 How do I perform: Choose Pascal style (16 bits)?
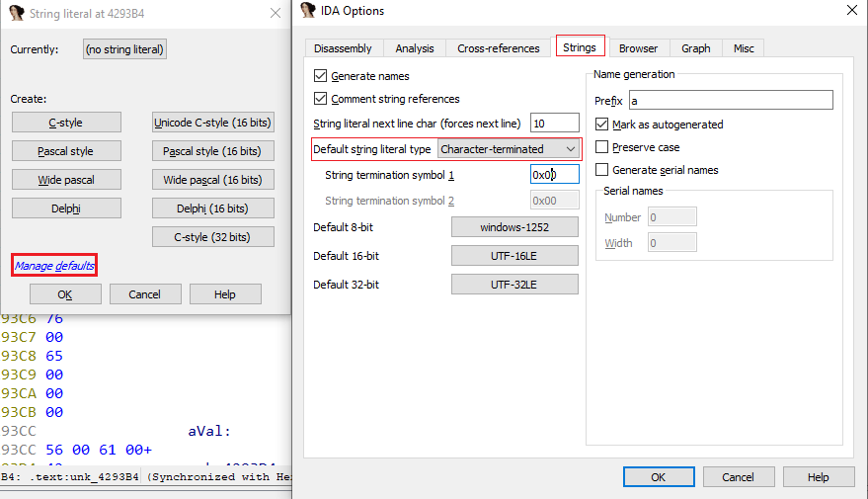(213, 151)
